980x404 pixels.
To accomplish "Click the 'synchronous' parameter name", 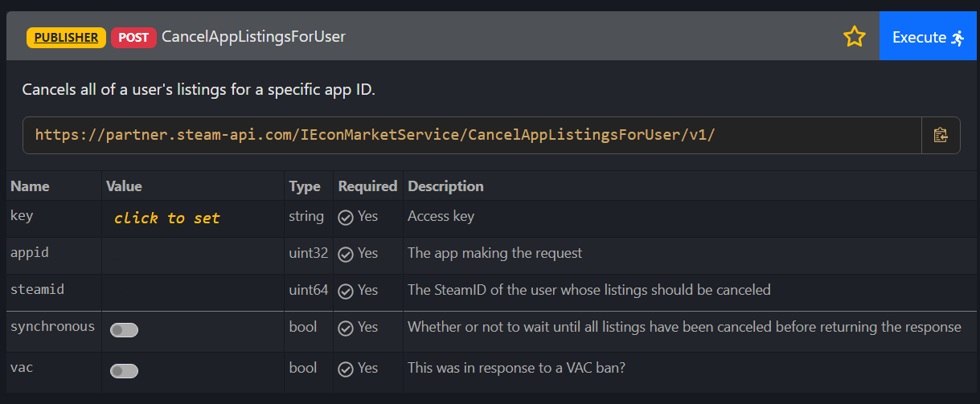I will 52,327.
